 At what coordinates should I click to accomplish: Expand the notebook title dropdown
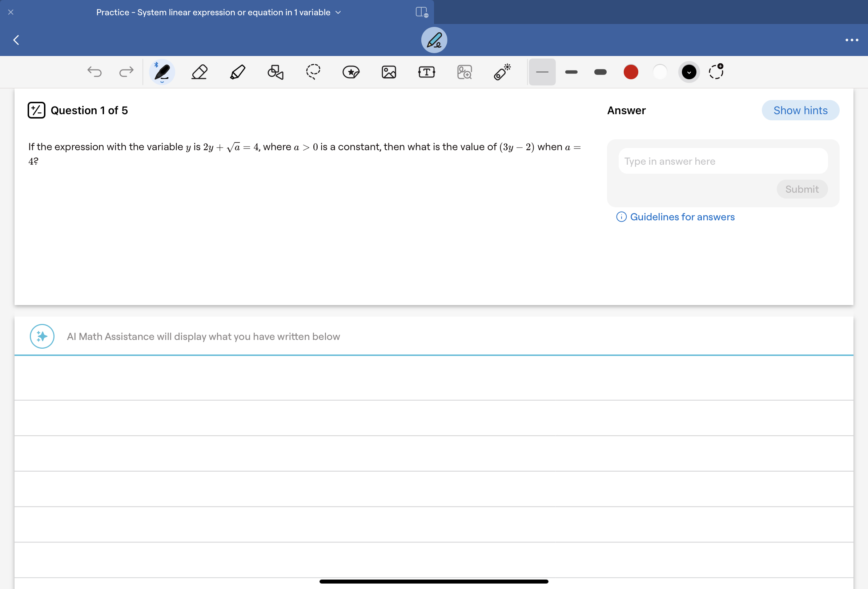(x=338, y=12)
